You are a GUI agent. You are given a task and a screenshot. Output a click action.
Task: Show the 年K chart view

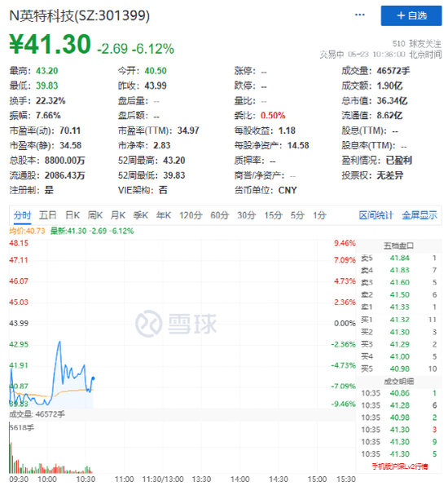point(164,215)
